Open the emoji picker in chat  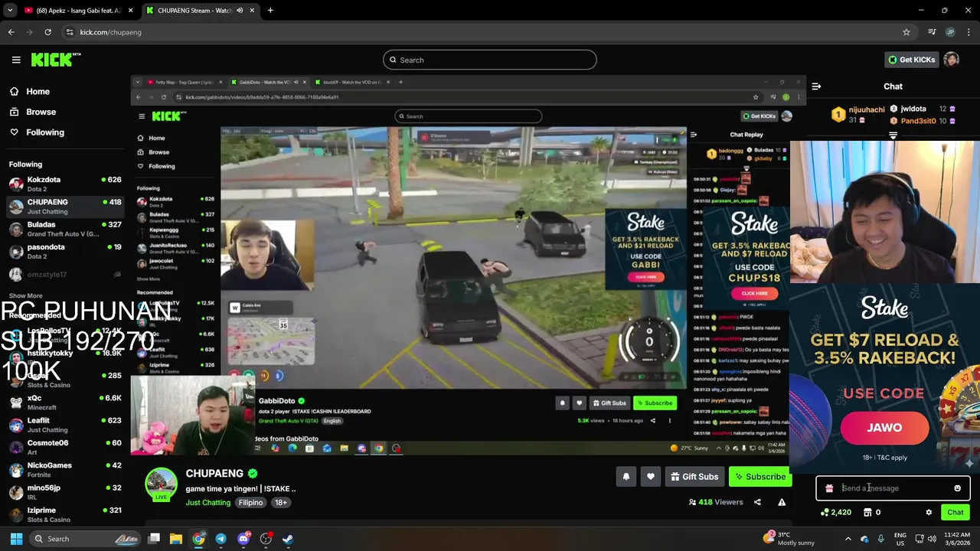point(957,488)
